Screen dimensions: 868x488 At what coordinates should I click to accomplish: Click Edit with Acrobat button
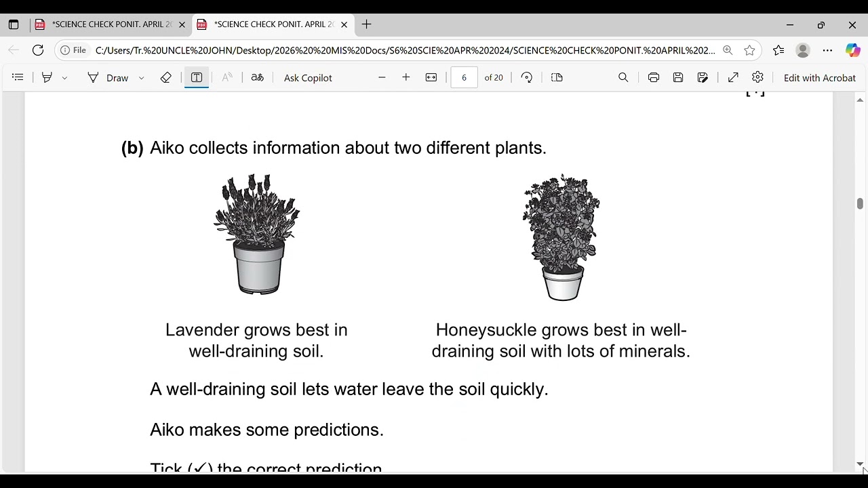[x=820, y=78]
